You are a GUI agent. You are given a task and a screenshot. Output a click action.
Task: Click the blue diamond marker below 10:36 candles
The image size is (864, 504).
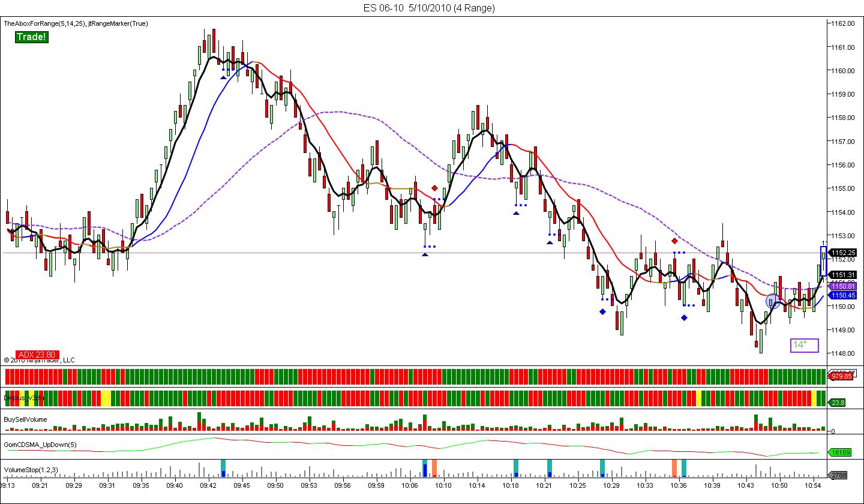coord(684,317)
